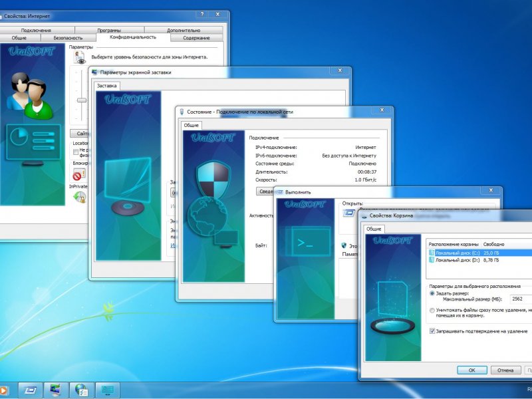
Task: Select the Общие tab in connection status window
Action: 191,125
